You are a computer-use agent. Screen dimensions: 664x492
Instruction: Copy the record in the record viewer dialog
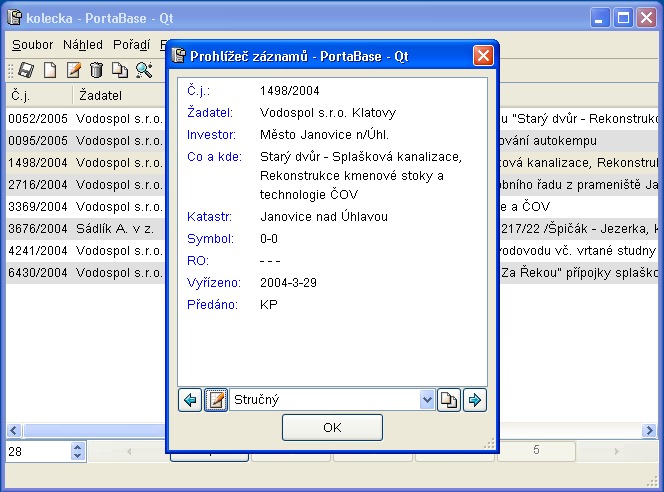point(449,400)
